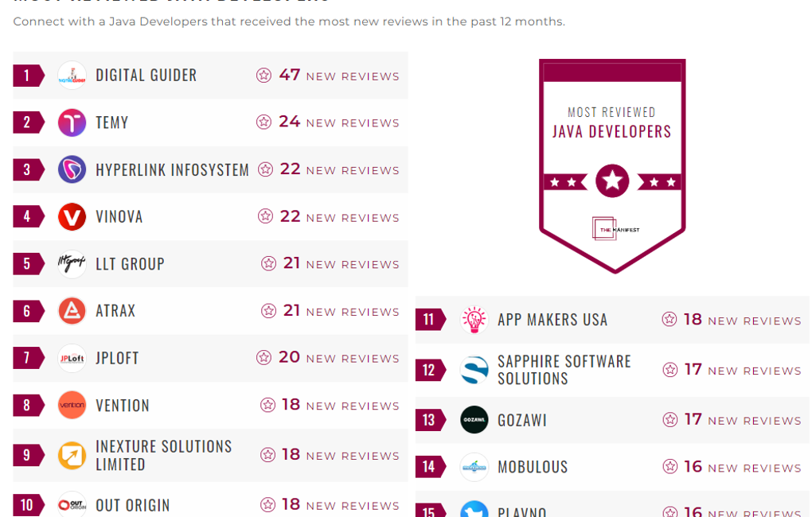Open the Mobulous company link
The image size is (812, 517).
point(533,467)
